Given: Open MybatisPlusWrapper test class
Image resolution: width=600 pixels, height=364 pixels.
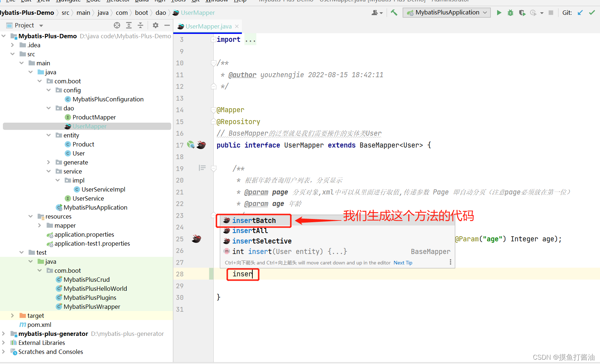Looking at the screenshot, I should [92, 307].
